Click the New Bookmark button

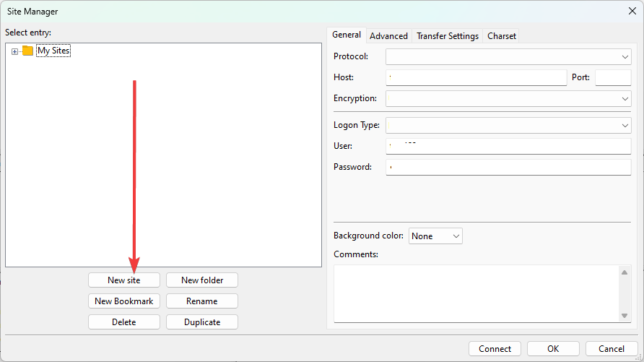(x=124, y=301)
